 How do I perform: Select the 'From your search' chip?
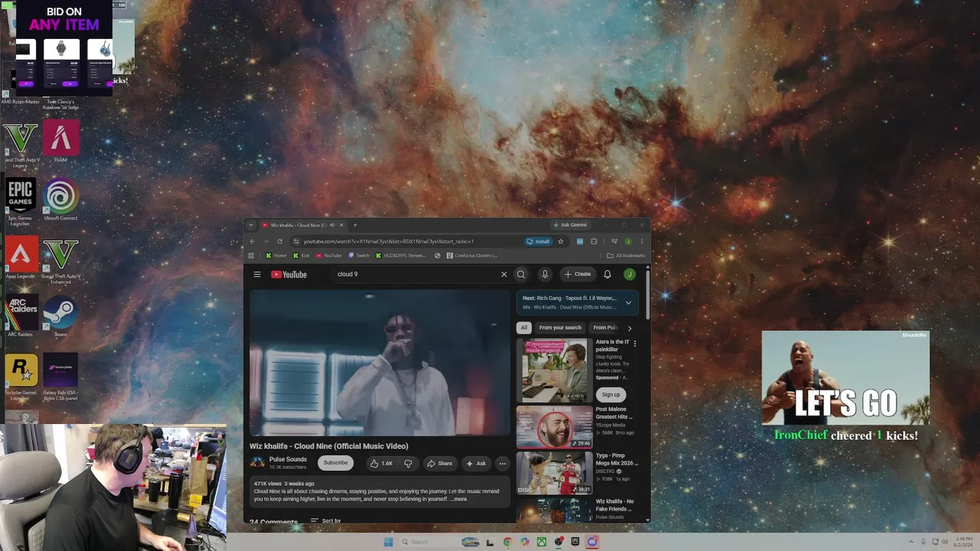560,328
